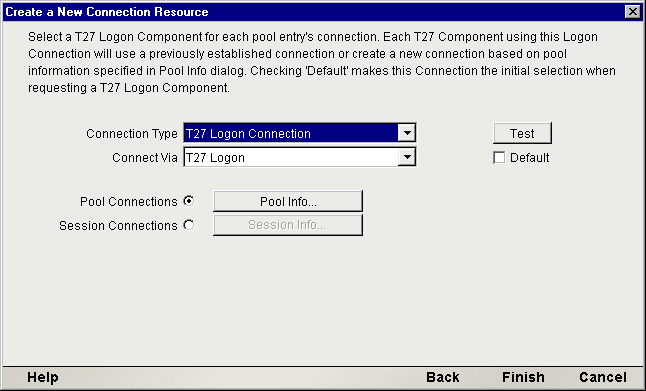Select the Pool Connections radio button
The width and height of the screenshot is (646, 391).
(189, 201)
